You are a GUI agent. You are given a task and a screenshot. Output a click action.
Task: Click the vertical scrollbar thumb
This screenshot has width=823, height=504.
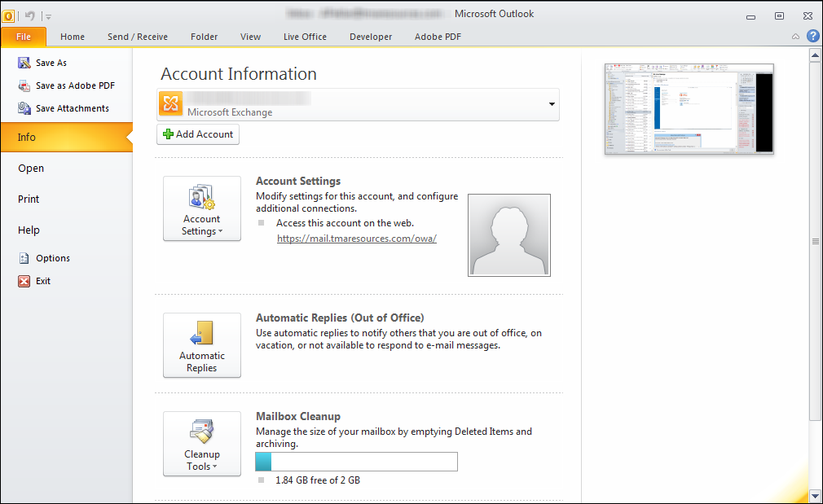pos(815,241)
